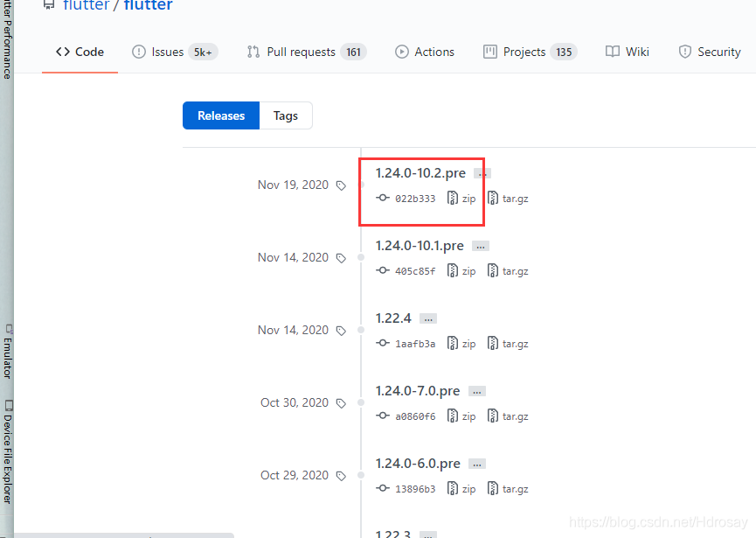The height and width of the screenshot is (538, 756).
Task: Click the 135 projects counter badge
Action: click(564, 52)
